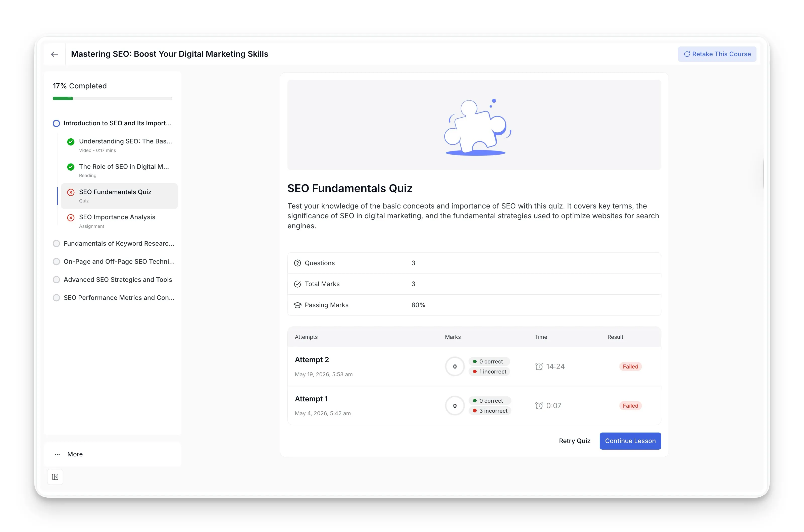Select Fundamentals of Keyword Research circle
This screenshot has width=804, height=532.
[x=56, y=244]
